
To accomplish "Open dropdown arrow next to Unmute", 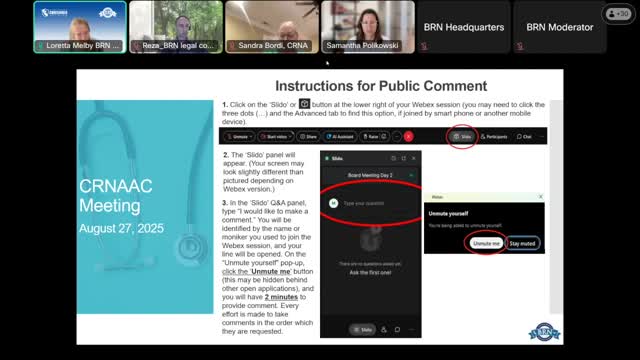I will click(251, 137).
